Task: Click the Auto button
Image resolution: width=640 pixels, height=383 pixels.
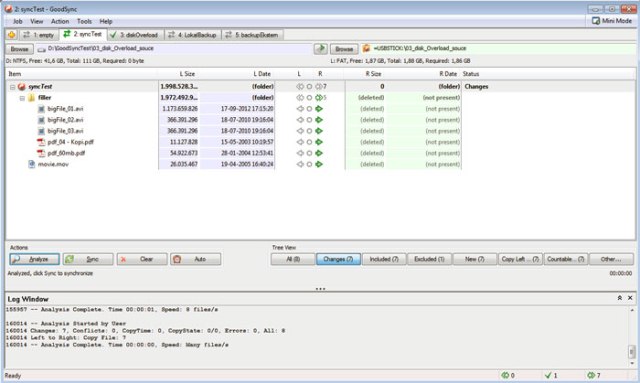Action: [196, 259]
